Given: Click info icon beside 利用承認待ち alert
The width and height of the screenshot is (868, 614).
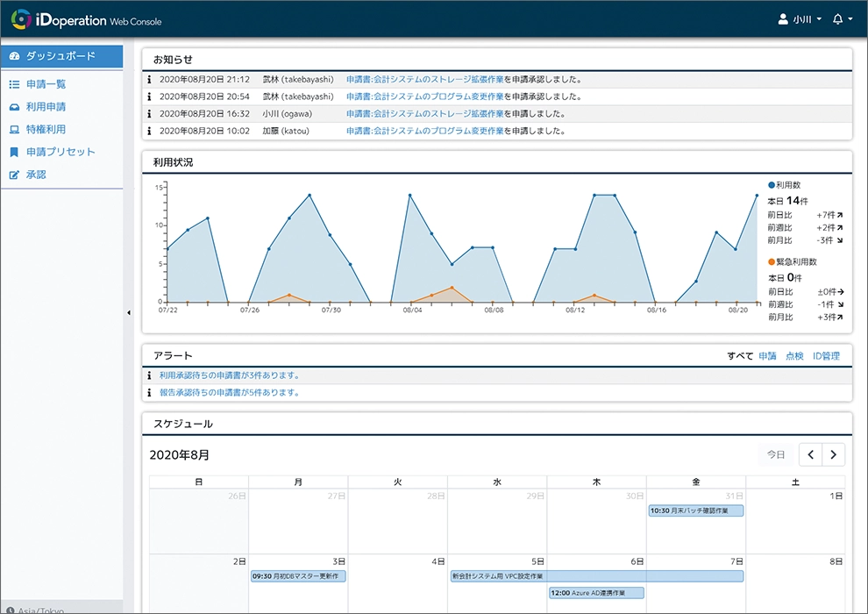Looking at the screenshot, I should coord(150,375).
